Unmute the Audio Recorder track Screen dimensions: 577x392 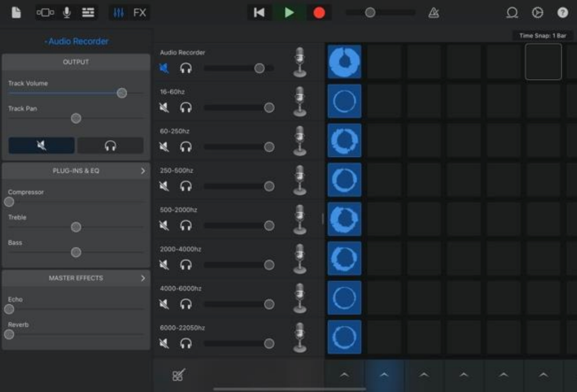(164, 68)
